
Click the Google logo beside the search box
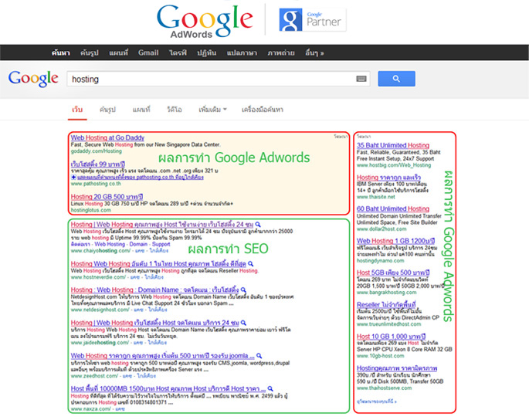(x=33, y=79)
